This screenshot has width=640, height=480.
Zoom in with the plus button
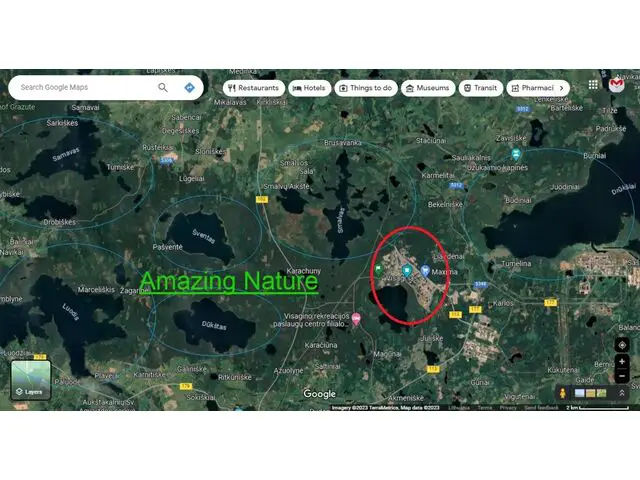(x=622, y=361)
